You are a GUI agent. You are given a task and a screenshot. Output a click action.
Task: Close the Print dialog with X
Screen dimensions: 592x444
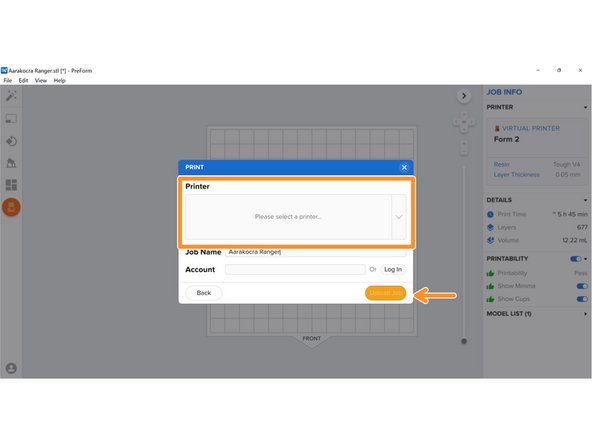point(404,167)
